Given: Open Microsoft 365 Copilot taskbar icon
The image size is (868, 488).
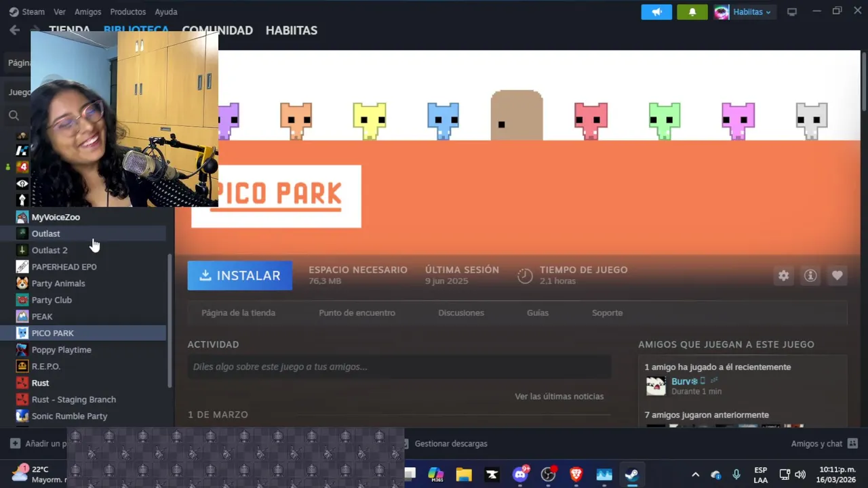Looking at the screenshot, I should coord(436,474).
